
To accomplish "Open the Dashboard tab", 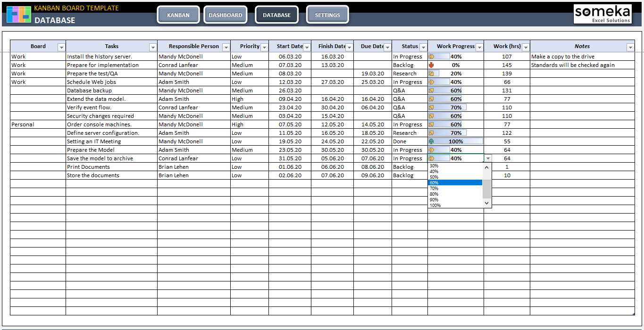I will point(225,15).
